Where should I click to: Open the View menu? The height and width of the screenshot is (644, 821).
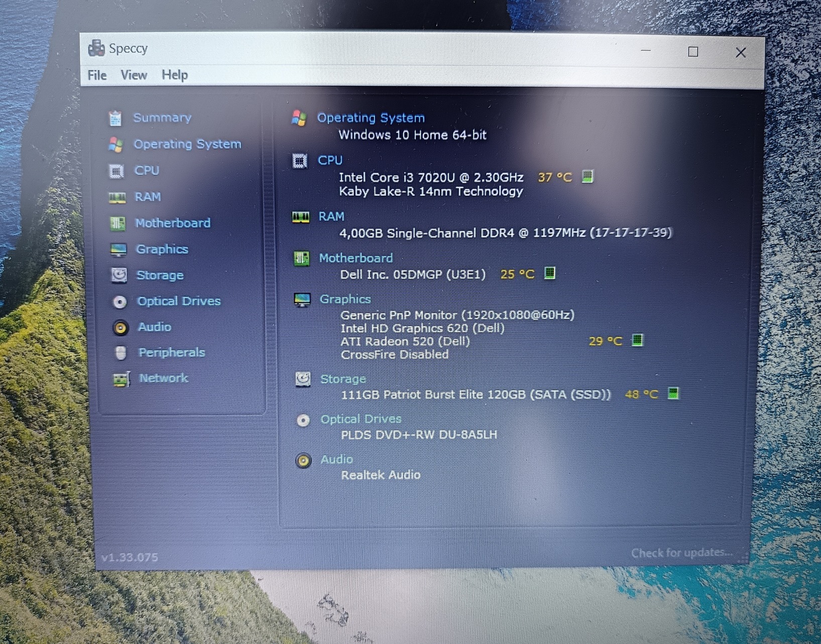[134, 75]
